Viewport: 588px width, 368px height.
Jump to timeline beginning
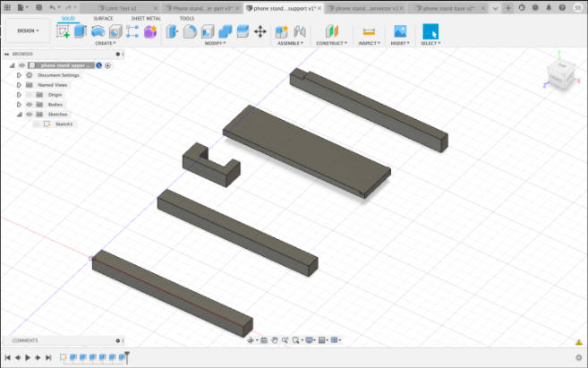pos(7,357)
